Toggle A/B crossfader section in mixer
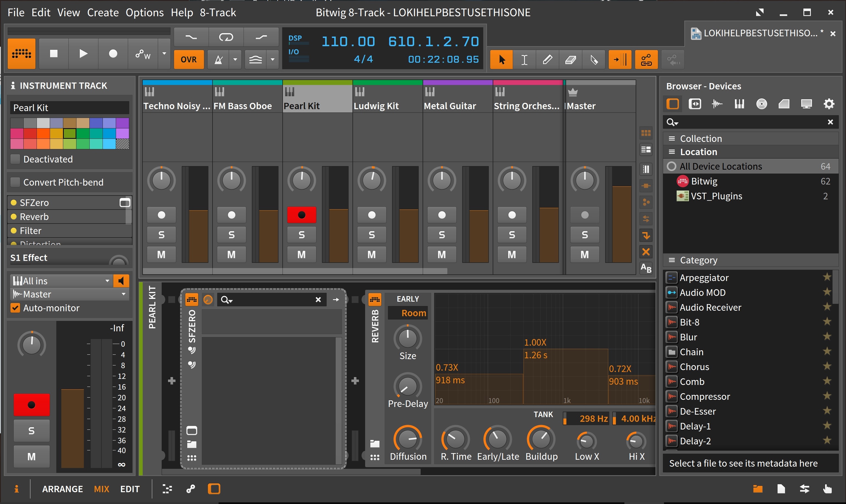Image resolution: width=846 pixels, height=504 pixels. click(x=646, y=269)
